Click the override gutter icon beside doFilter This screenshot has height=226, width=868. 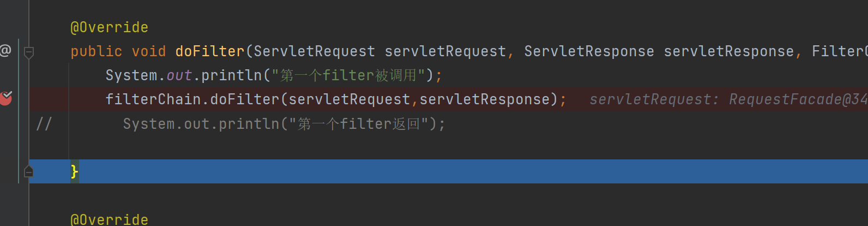pyautogui.click(x=5, y=51)
